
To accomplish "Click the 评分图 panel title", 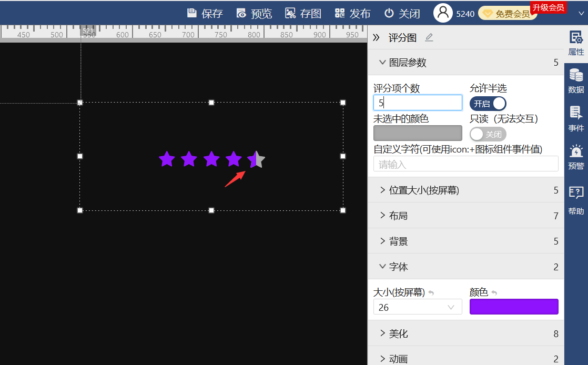I will point(402,37).
